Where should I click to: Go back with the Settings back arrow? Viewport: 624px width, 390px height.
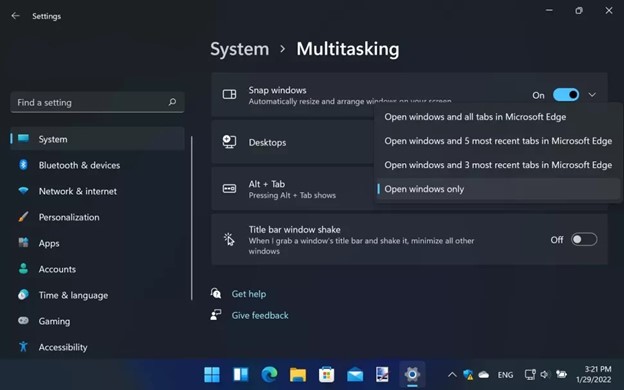16,16
